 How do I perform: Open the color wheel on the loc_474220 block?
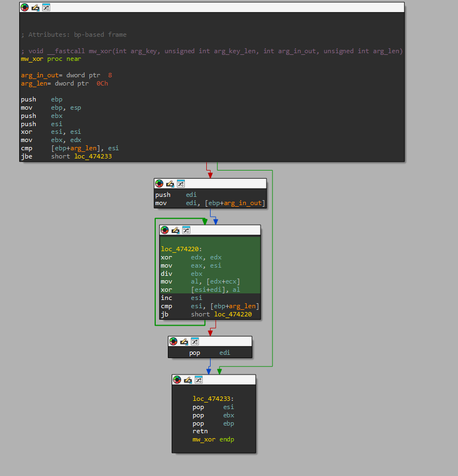(164, 230)
